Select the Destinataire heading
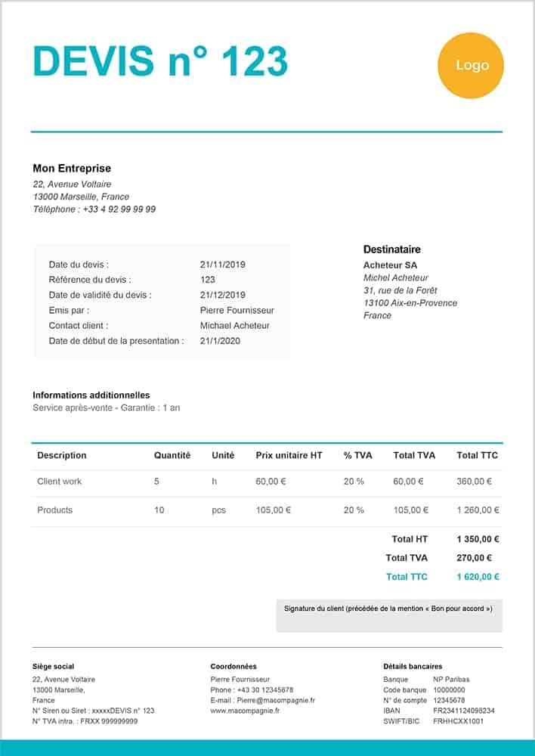This screenshot has width=535, height=756. [391, 249]
